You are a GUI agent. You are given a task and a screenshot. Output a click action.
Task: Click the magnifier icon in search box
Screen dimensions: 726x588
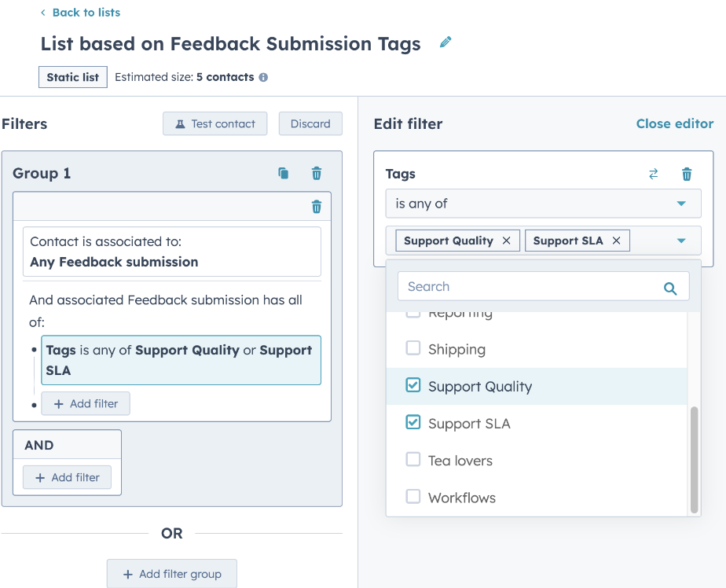click(670, 288)
